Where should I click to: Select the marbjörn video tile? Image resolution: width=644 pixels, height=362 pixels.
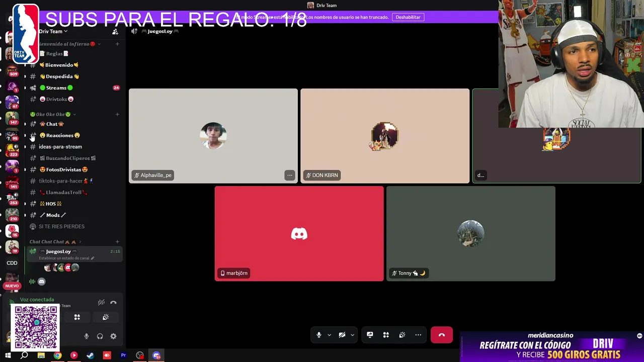pyautogui.click(x=299, y=234)
